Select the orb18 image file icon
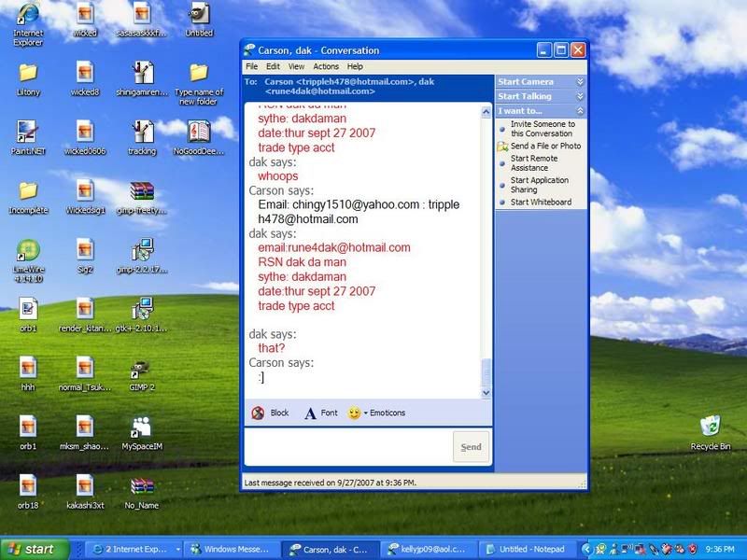747x560 pixels. 28,493
